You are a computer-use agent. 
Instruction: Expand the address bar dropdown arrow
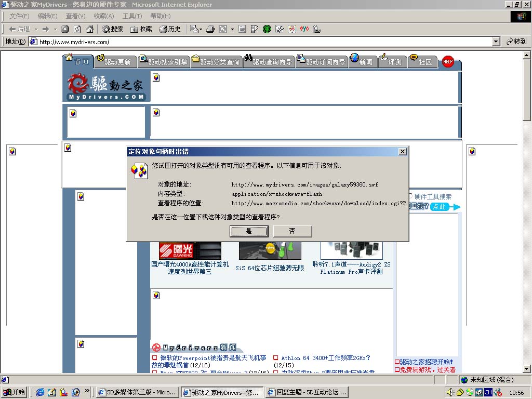(496, 42)
